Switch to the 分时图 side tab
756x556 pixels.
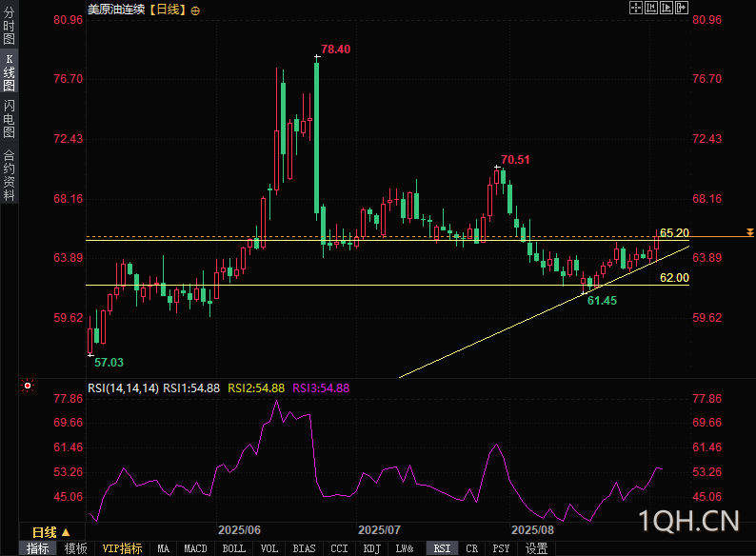[9, 27]
